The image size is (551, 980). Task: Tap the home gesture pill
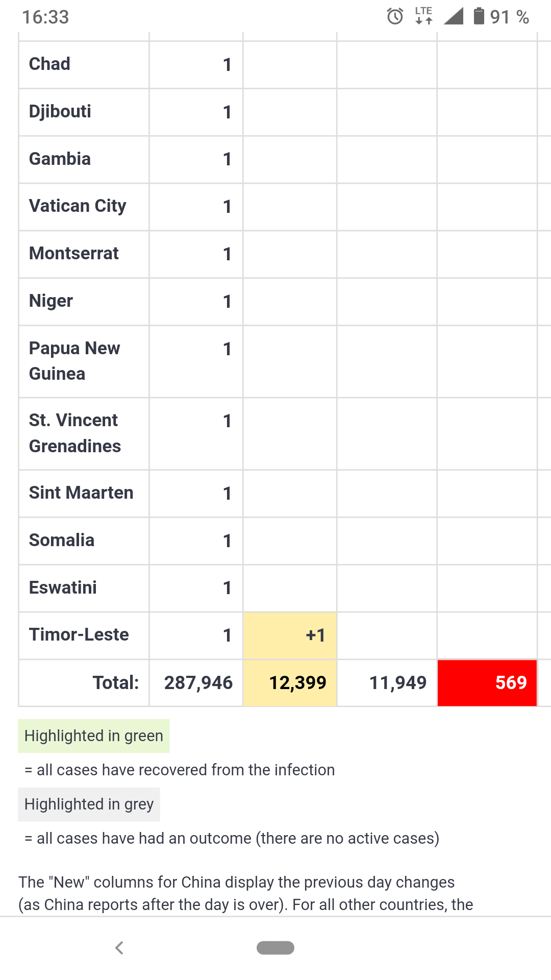[x=275, y=947]
